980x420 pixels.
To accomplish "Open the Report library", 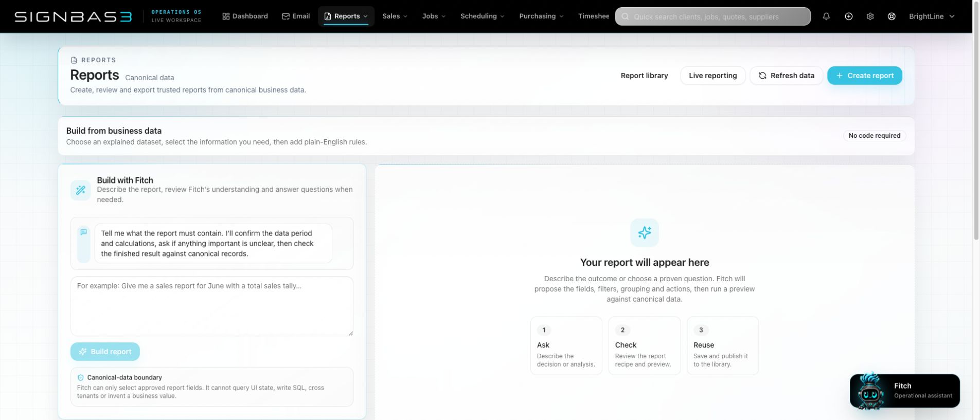I will (644, 76).
